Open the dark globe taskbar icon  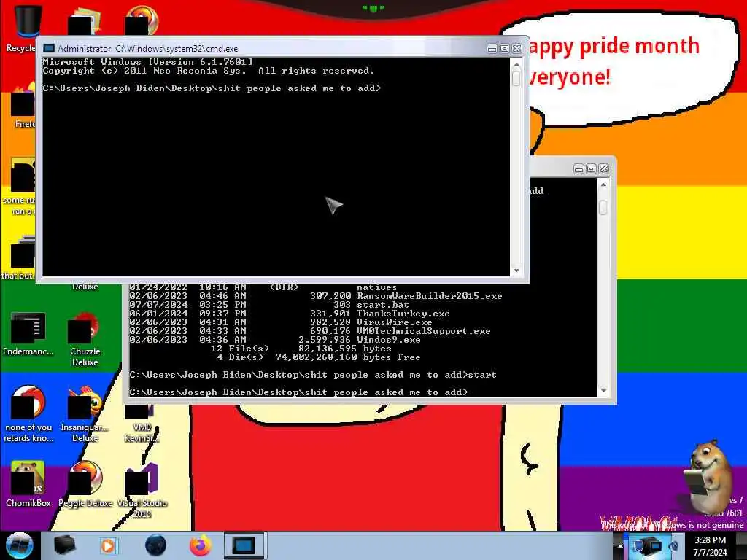click(156, 545)
